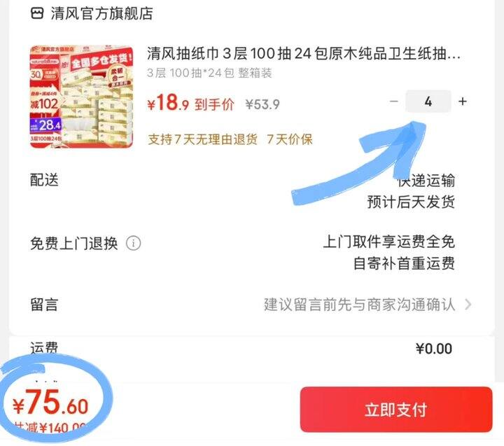Tap the 运费 ¥0.00 shipping fee row
504x446 pixels.
tap(241, 349)
